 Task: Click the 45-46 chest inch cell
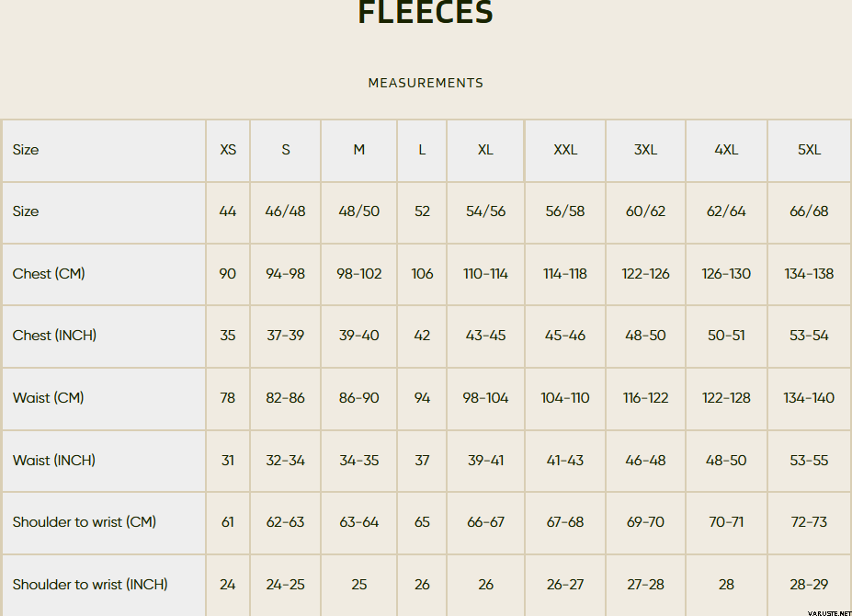pyautogui.click(x=565, y=336)
